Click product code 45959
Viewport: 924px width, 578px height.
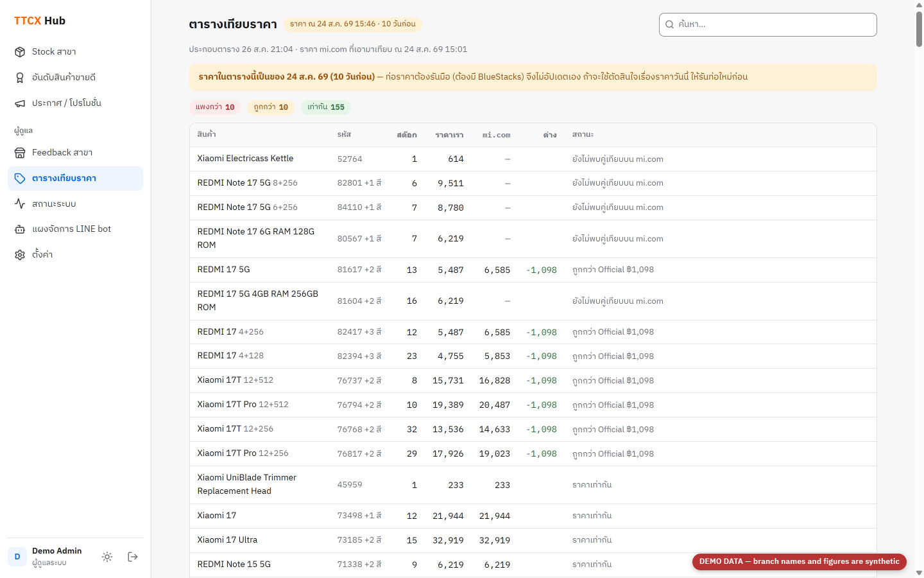coord(350,485)
